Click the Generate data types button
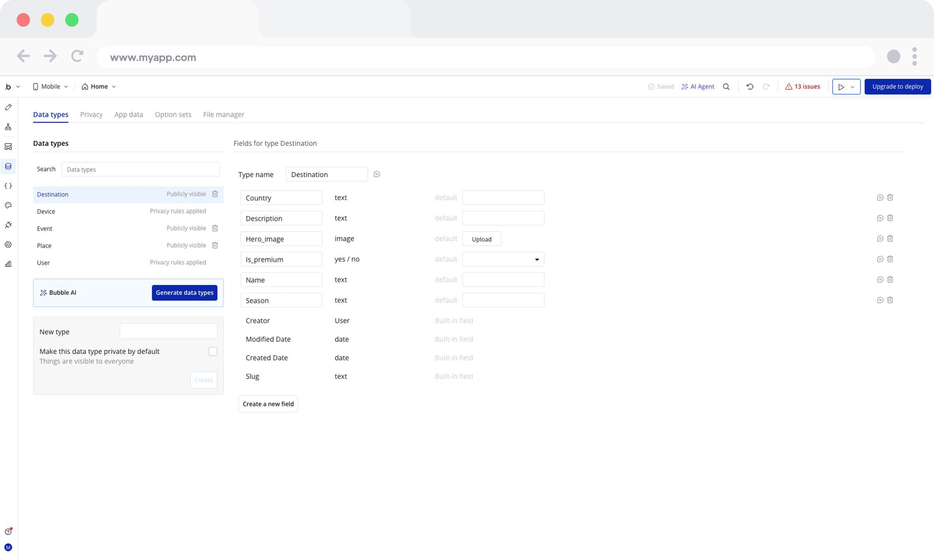The image size is (934, 560). (184, 293)
